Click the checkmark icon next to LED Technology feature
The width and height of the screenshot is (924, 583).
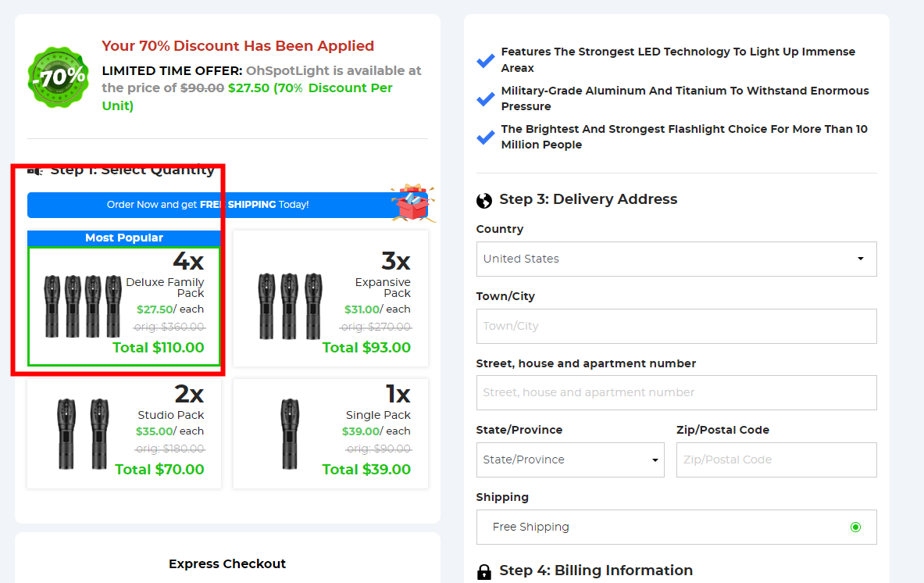(486, 60)
